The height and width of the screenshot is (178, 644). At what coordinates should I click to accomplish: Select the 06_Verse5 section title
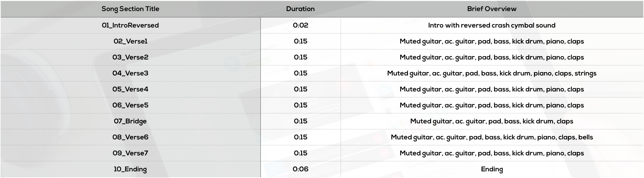[130, 105]
